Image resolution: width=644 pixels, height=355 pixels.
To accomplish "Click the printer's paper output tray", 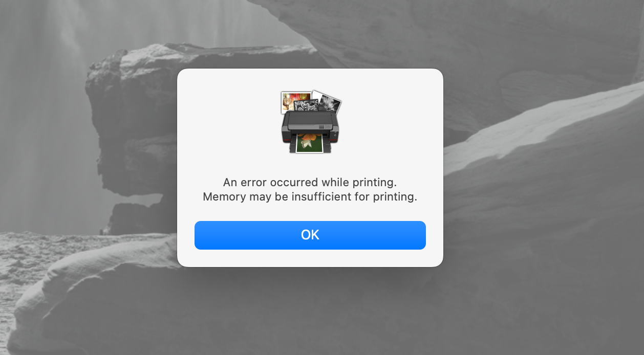I will pyautogui.click(x=310, y=148).
